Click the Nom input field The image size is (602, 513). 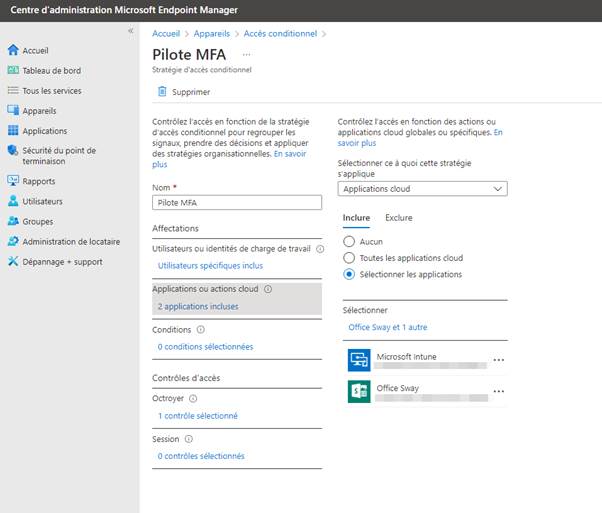tap(237, 202)
